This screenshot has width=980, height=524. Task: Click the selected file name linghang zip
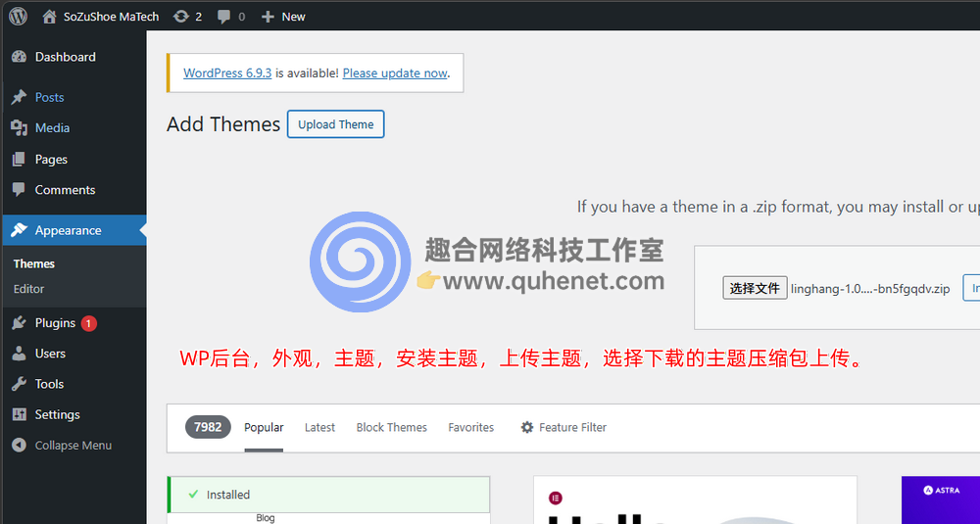point(870,289)
